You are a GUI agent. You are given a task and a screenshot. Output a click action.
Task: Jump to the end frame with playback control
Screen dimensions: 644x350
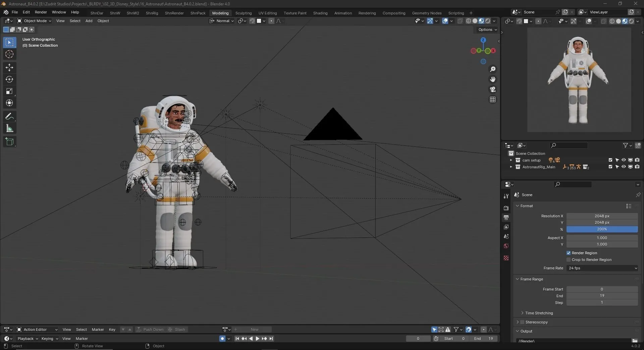272,339
